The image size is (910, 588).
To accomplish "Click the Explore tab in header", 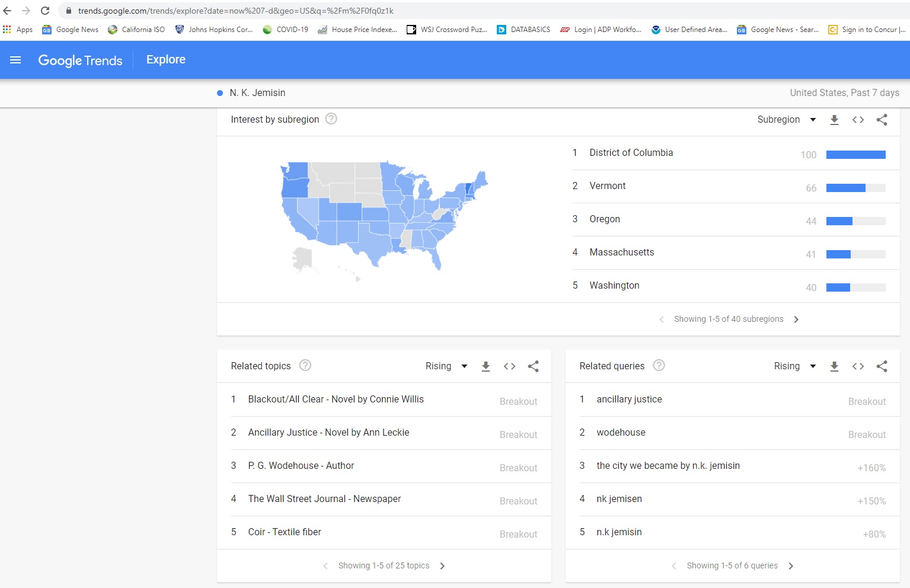I will click(166, 60).
